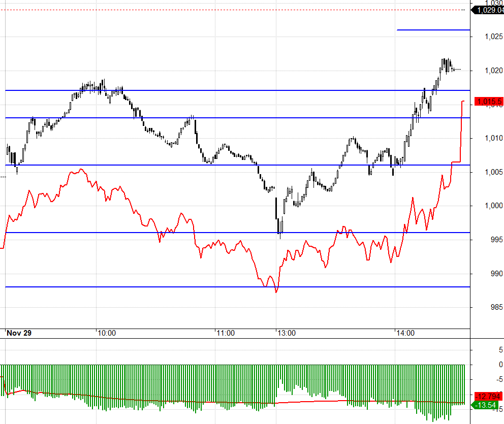This screenshot has height=424, width=504.
Task: Click the red -12.794 indicator value tag
Action: pos(488,396)
